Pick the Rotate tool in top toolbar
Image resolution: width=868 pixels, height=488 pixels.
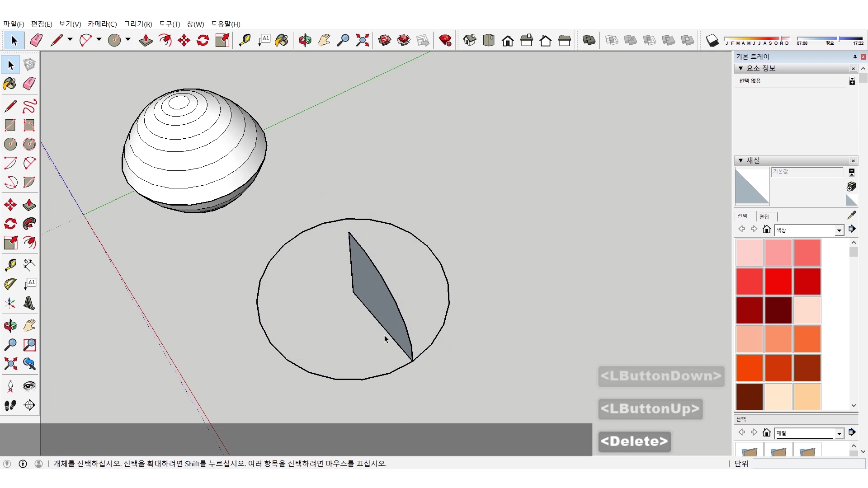pyautogui.click(x=203, y=41)
